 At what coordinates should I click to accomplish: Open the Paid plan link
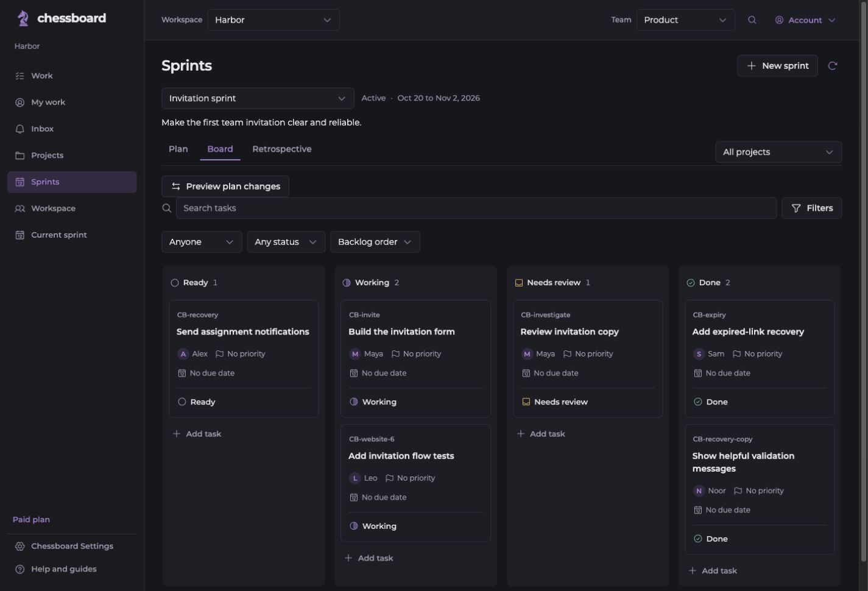31,520
